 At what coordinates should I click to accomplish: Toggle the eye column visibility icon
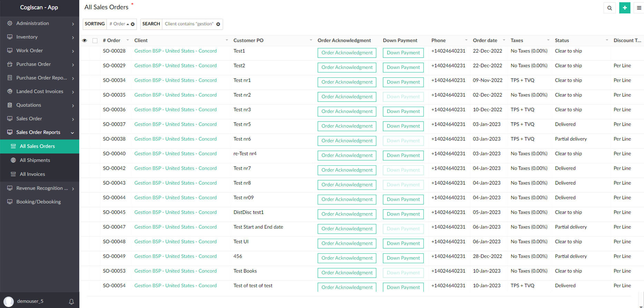(x=85, y=41)
